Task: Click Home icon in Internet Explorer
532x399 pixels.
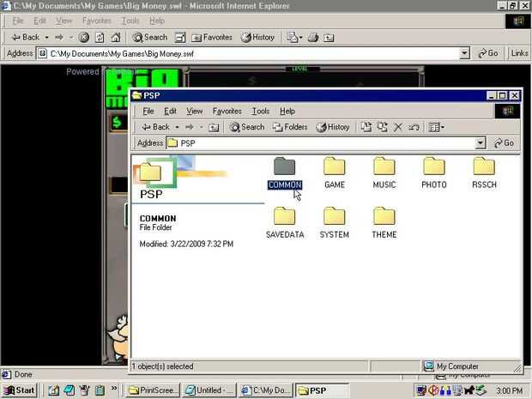Action: [115, 37]
